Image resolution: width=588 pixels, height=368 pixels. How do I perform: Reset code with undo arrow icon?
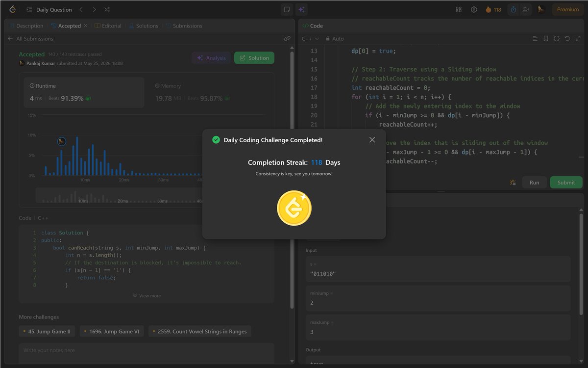click(x=567, y=38)
